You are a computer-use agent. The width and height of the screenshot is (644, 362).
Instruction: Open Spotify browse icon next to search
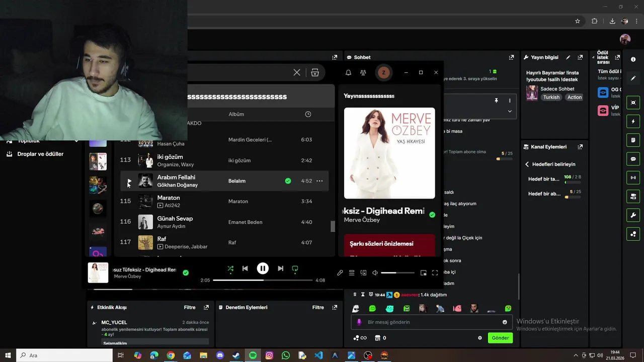315,72
